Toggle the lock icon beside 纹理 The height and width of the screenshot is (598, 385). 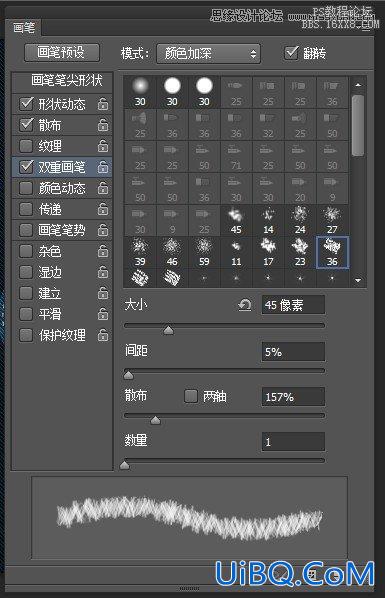103,146
